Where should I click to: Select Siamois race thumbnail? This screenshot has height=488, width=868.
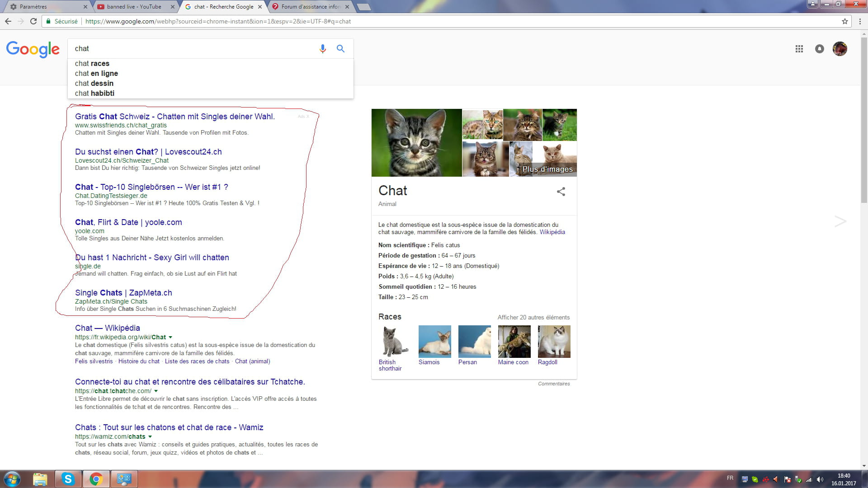tap(434, 342)
